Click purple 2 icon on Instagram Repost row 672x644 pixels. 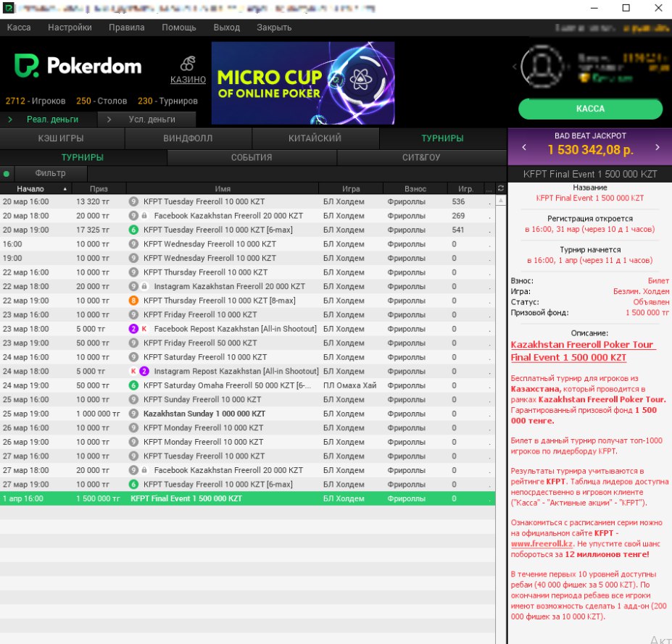(x=144, y=371)
